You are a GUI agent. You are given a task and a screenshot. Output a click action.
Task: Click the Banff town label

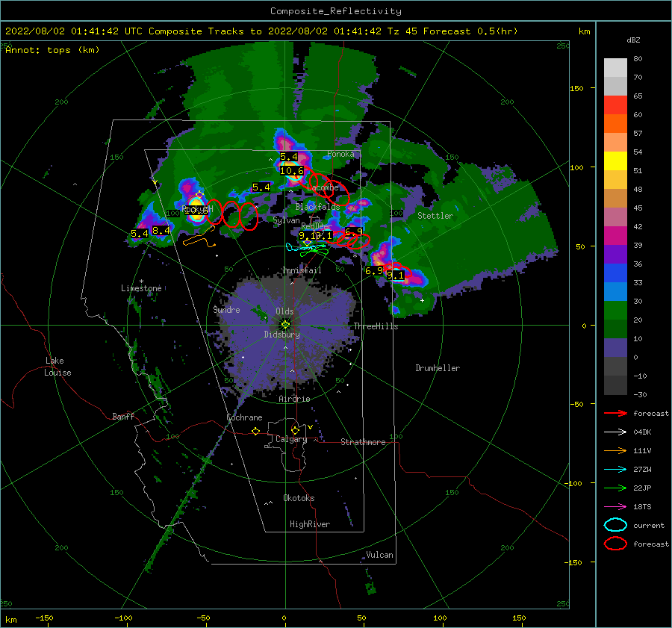(x=123, y=416)
